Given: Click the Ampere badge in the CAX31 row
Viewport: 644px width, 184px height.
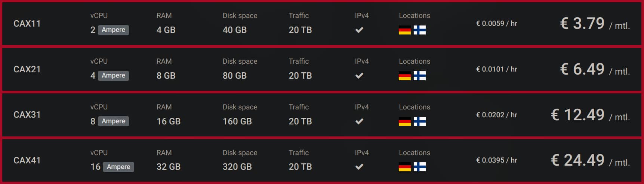Looking at the screenshot, I should point(113,121).
